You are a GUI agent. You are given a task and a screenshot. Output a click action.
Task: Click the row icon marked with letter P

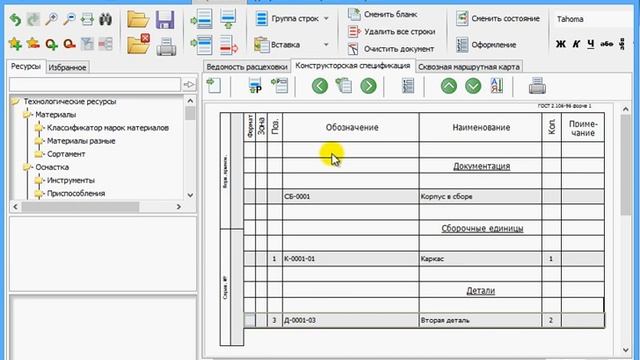(255, 86)
